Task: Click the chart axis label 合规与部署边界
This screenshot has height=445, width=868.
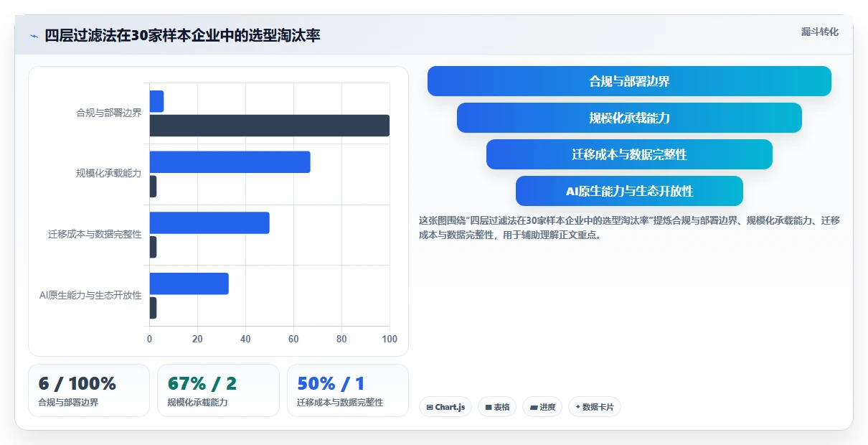Action: pos(109,113)
